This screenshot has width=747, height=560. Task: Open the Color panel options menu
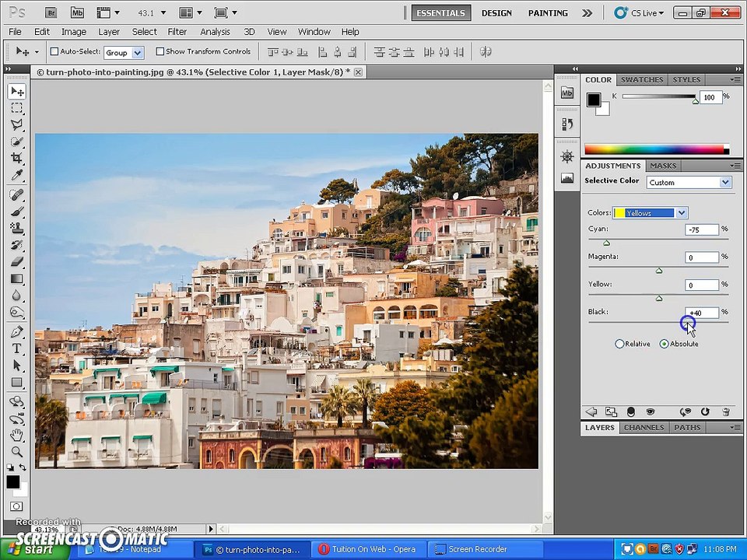735,79
